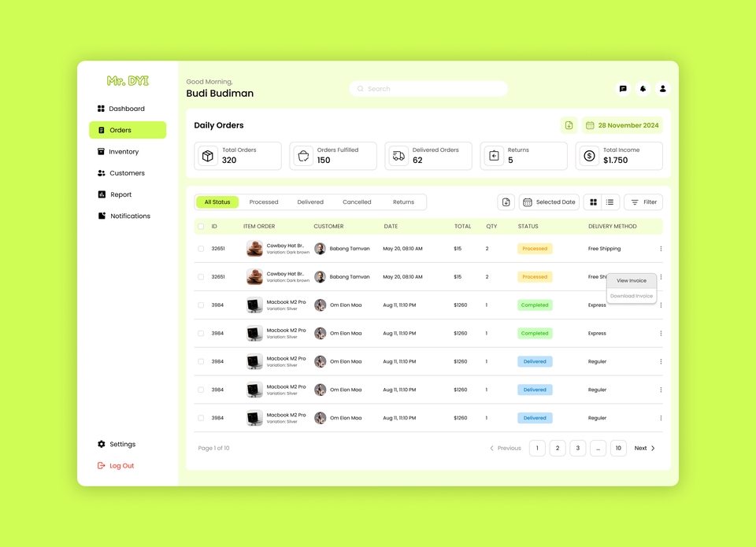Click the Filter button
Screen dimensions: 756x547
click(x=643, y=201)
